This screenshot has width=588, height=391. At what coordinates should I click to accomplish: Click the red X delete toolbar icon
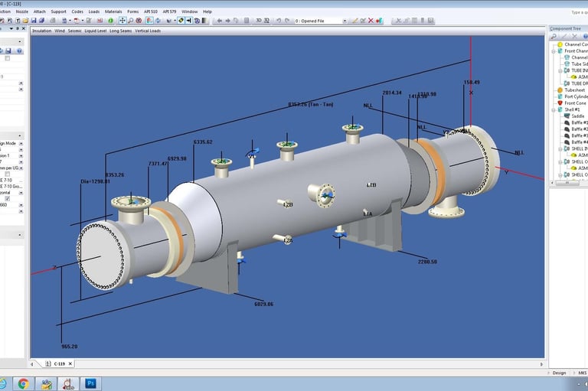pos(371,21)
